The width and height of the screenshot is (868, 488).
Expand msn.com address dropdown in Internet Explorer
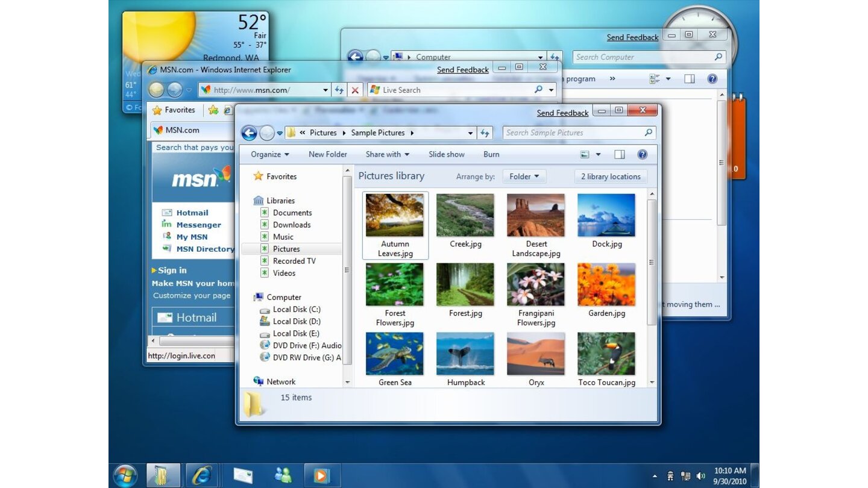325,90
